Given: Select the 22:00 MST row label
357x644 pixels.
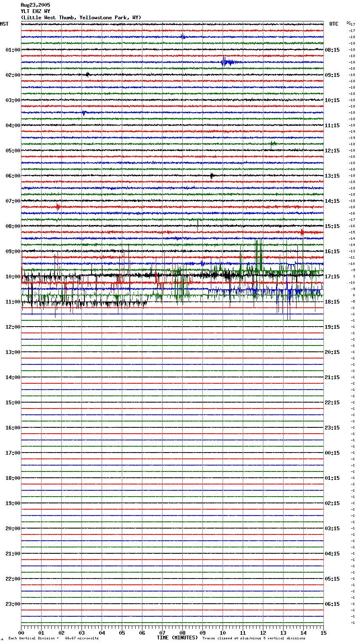Looking at the screenshot, I should click(x=13, y=579).
